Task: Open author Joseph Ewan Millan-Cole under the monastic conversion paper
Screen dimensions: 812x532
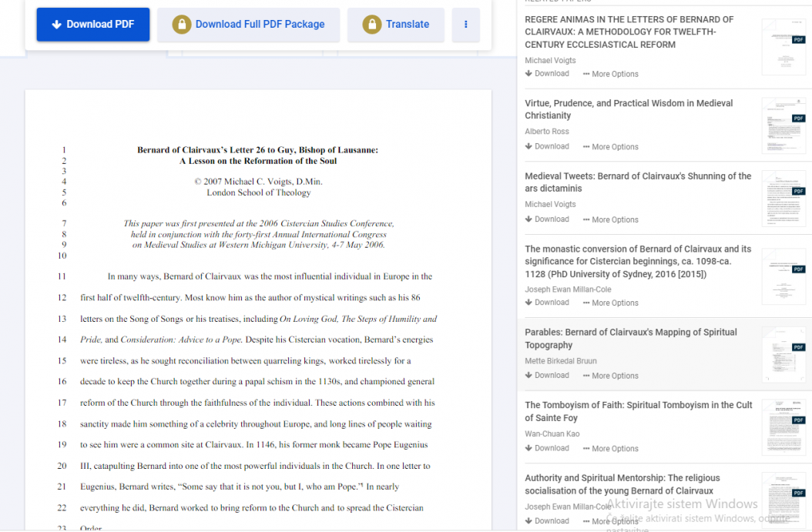Action: pos(568,289)
